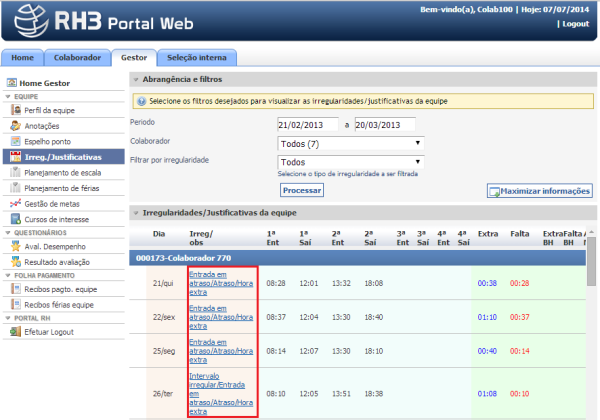Image resolution: width=600 pixels, height=420 pixels.
Task: Open the irregularity link for day 21/qui
Action: (x=221, y=283)
